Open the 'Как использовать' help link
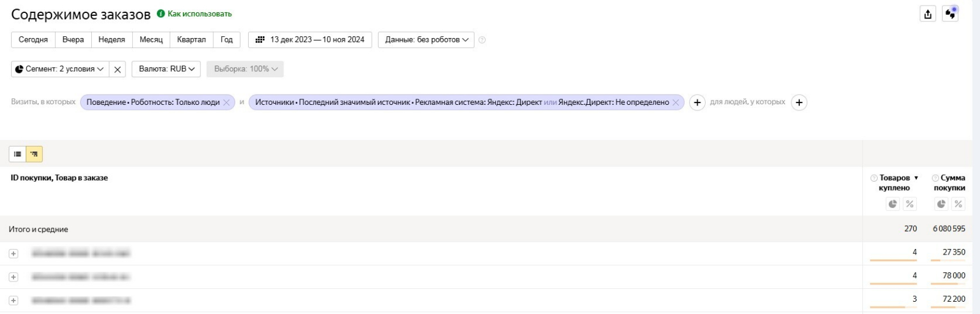This screenshot has width=980, height=314. pos(200,14)
